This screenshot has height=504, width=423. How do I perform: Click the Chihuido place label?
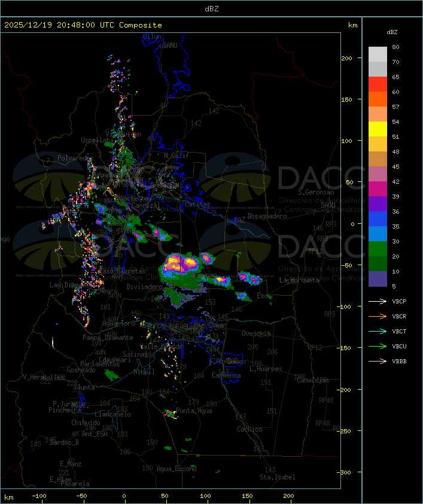point(86,423)
